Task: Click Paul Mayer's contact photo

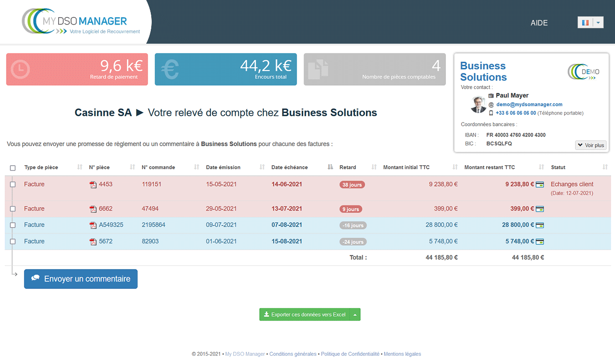Action: [478, 105]
